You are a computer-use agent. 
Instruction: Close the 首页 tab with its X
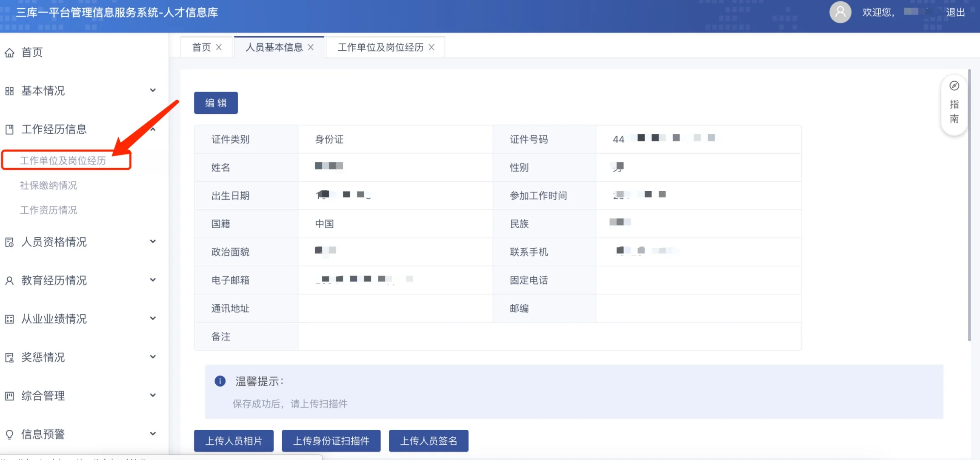pos(219,47)
